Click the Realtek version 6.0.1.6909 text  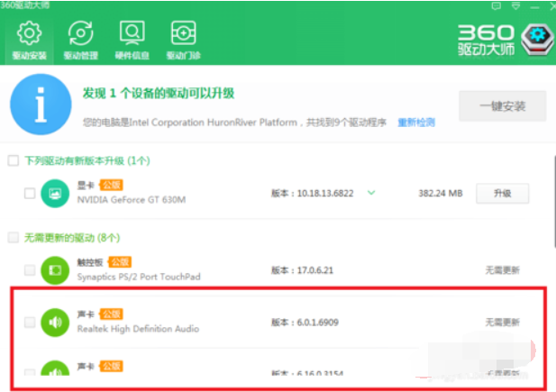click(305, 322)
